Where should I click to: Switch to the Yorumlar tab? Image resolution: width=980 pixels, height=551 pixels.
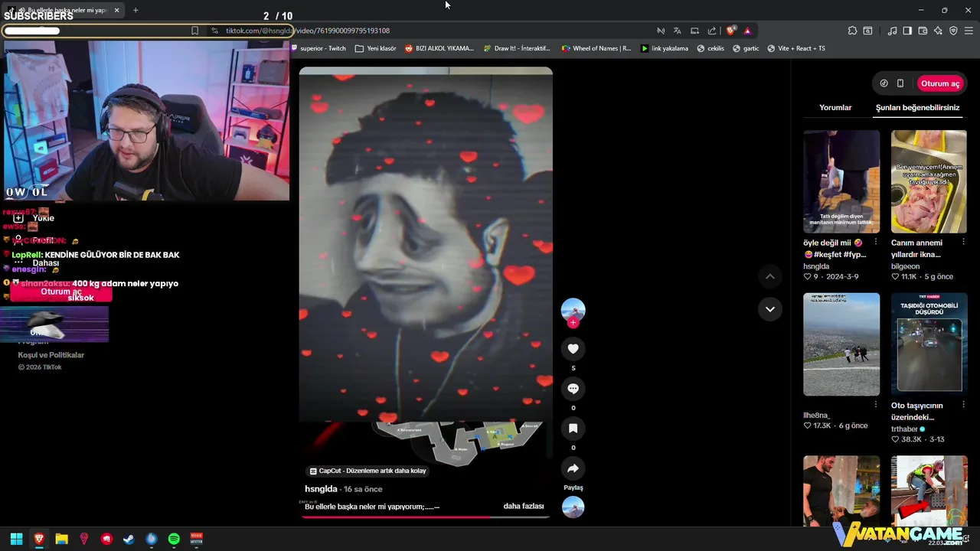(835, 108)
